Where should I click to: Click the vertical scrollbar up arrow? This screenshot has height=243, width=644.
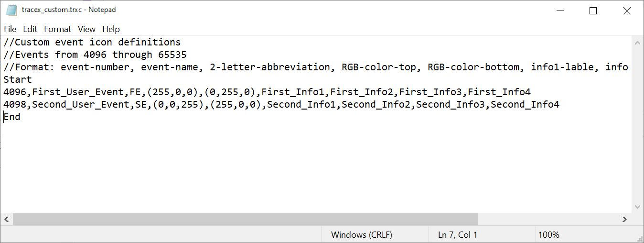[x=637, y=43]
